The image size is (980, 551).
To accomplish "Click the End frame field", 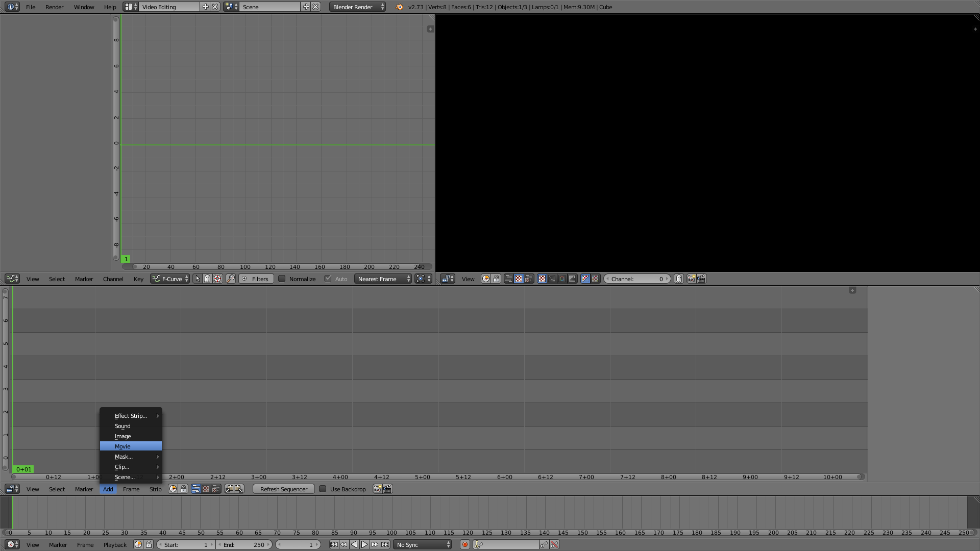I will coord(244,545).
